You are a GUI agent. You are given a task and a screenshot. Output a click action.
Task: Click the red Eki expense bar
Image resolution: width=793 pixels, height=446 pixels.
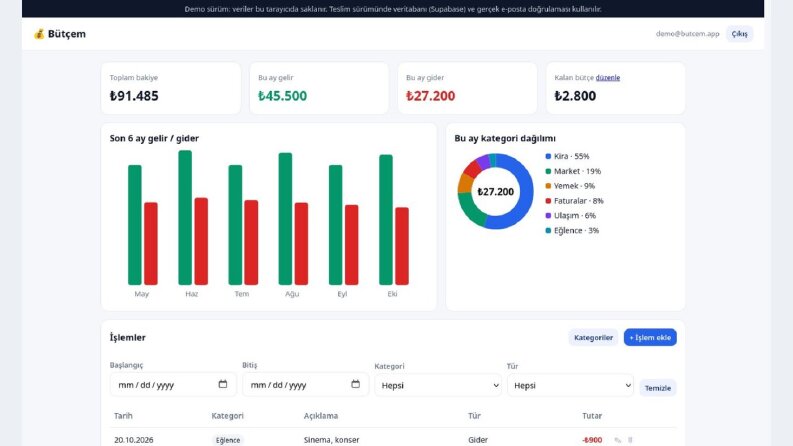402,246
